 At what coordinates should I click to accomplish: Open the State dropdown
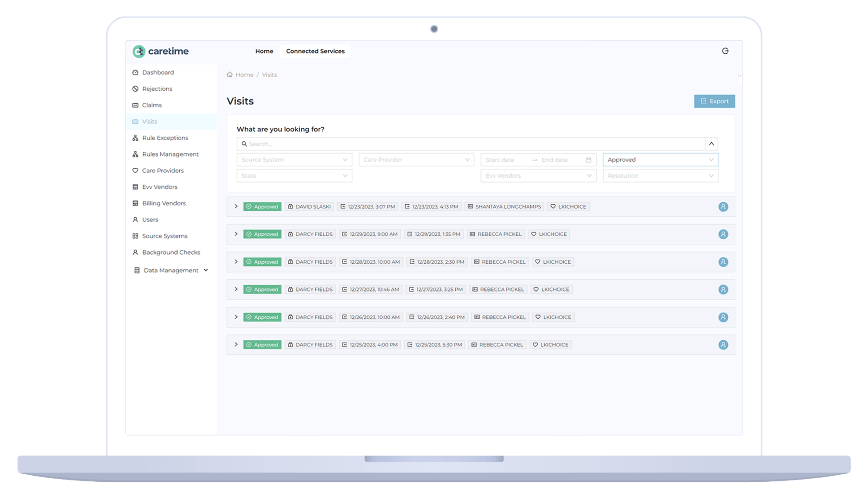pyautogui.click(x=294, y=176)
